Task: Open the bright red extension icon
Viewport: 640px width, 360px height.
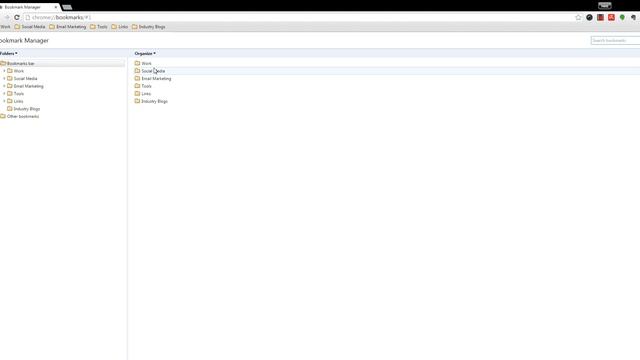Action: click(611, 18)
